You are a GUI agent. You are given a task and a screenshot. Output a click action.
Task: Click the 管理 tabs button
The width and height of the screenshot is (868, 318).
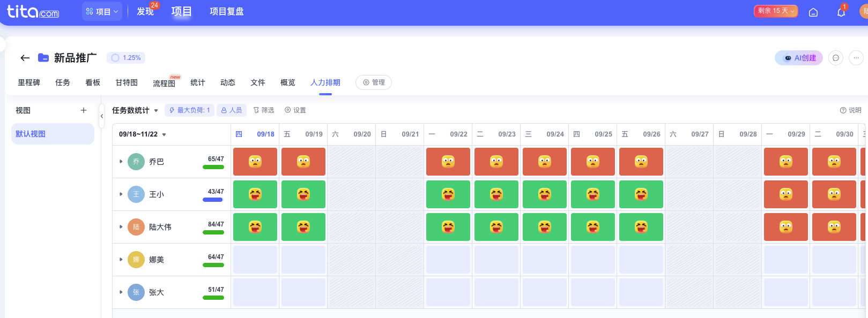(x=374, y=82)
